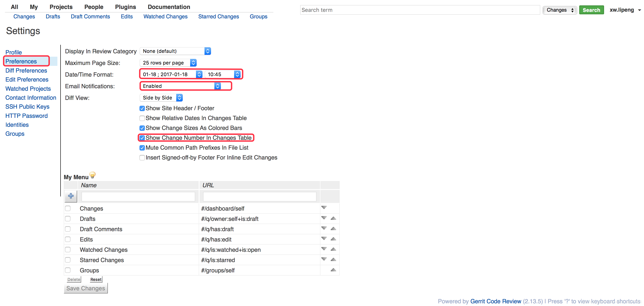This screenshot has width=644, height=306.
Task: Click the SSH Public Keys link
Action: click(x=27, y=107)
